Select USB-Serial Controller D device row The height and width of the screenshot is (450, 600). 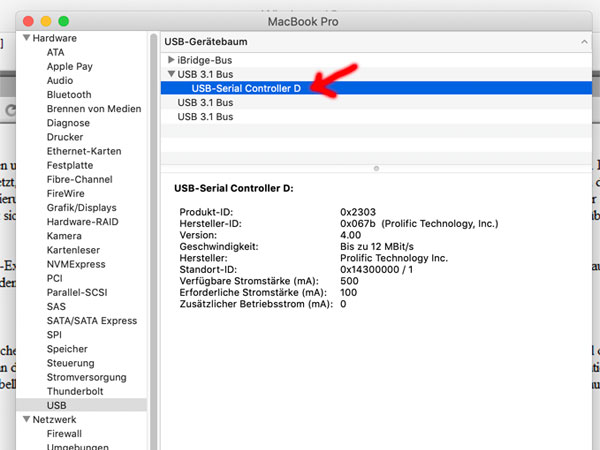point(376,88)
